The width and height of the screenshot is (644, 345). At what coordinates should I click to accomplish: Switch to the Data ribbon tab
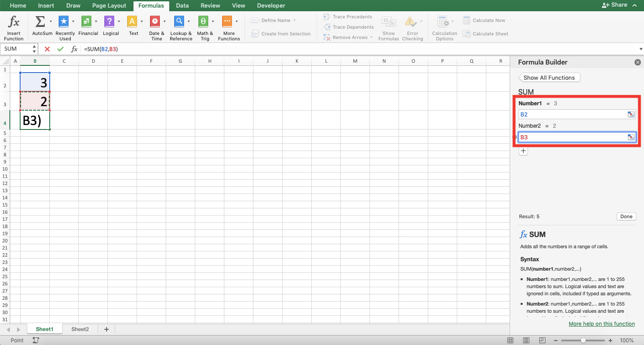pos(182,5)
